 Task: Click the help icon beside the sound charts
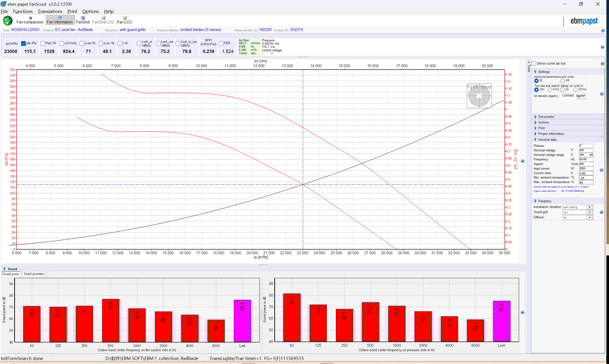pyautogui.click(x=523, y=312)
